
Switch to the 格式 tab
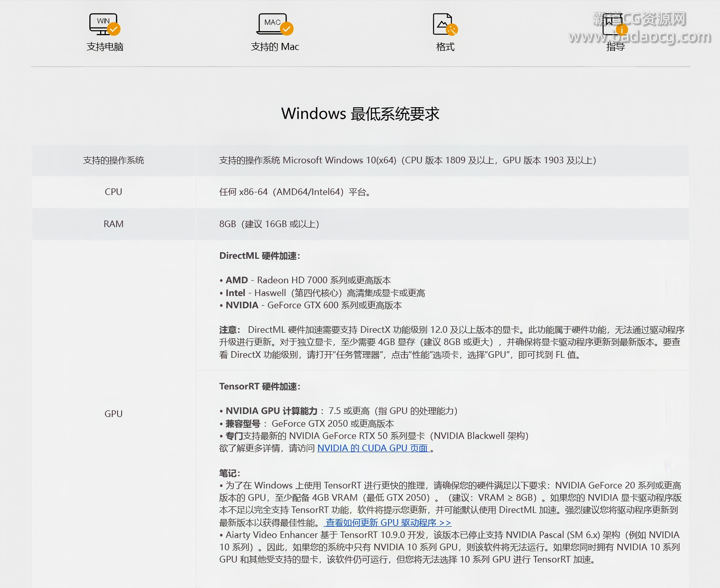pos(445,47)
